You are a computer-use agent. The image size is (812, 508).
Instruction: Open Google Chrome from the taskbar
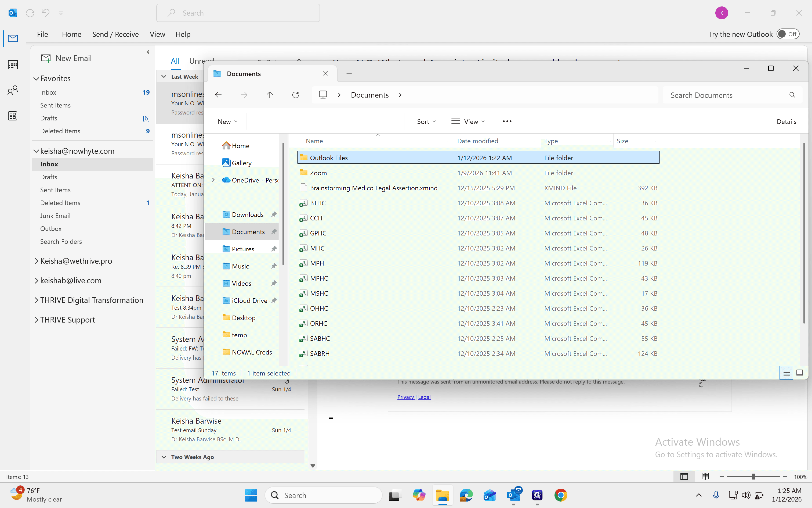tap(561, 495)
